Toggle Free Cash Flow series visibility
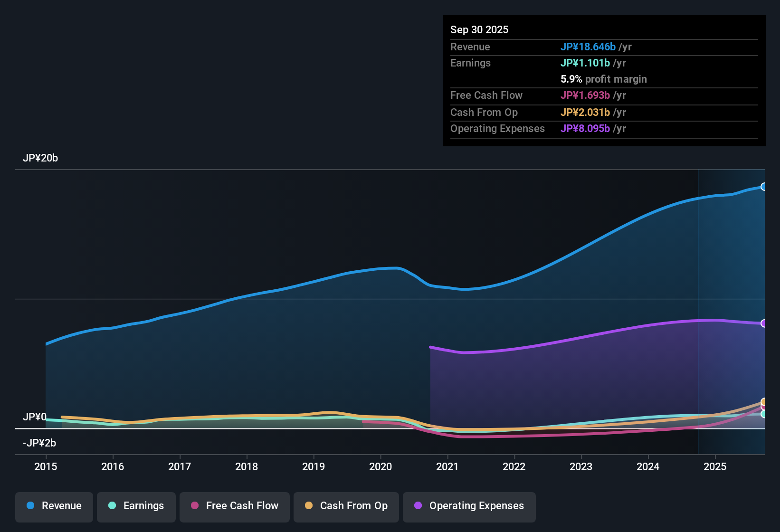 234,506
